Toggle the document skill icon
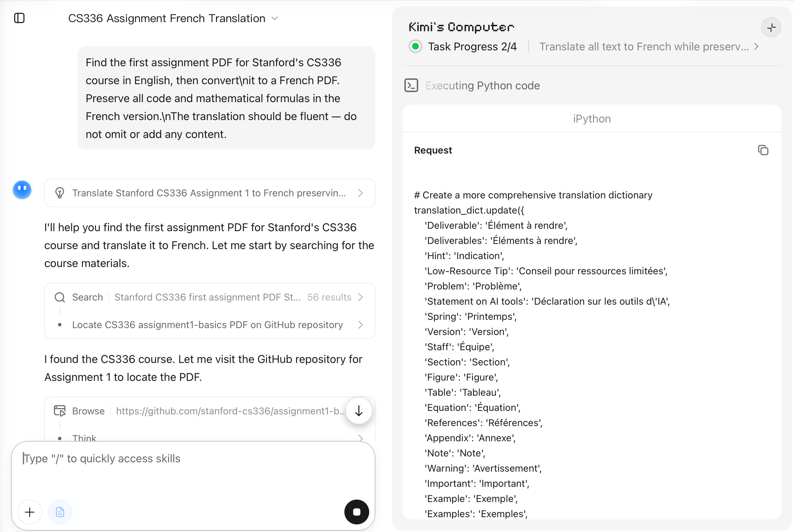The image size is (795, 532). click(60, 512)
